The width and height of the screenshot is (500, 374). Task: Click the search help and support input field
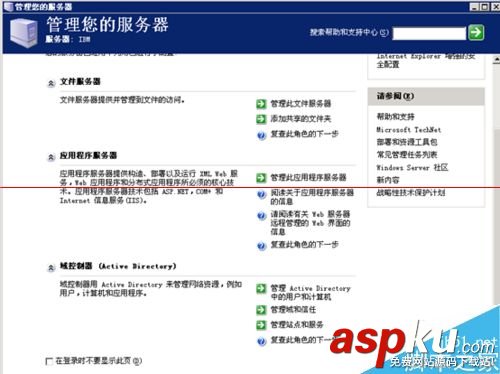[x=429, y=33]
